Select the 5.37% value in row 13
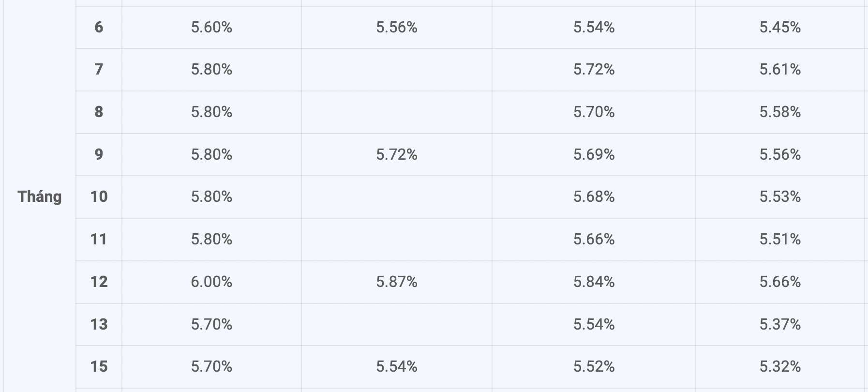The height and width of the screenshot is (392, 868). (x=780, y=324)
